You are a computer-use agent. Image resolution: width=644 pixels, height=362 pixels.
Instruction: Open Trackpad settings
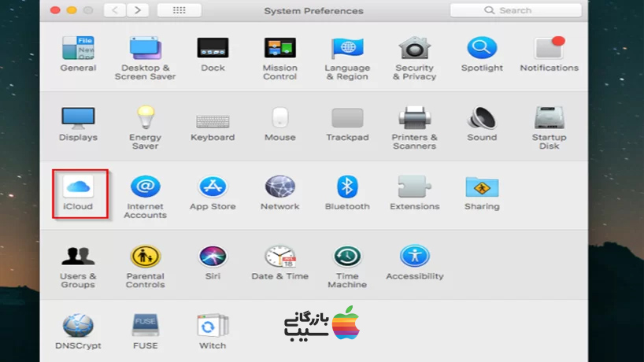(x=347, y=124)
